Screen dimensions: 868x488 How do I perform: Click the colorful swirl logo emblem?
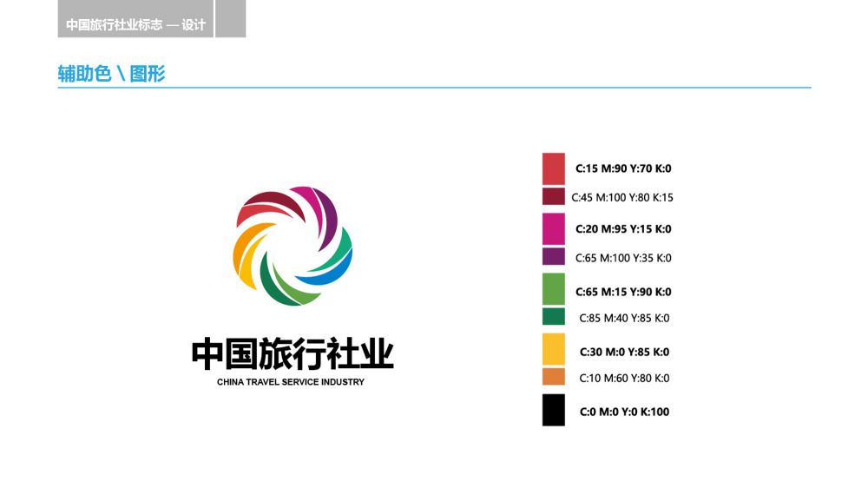point(293,246)
